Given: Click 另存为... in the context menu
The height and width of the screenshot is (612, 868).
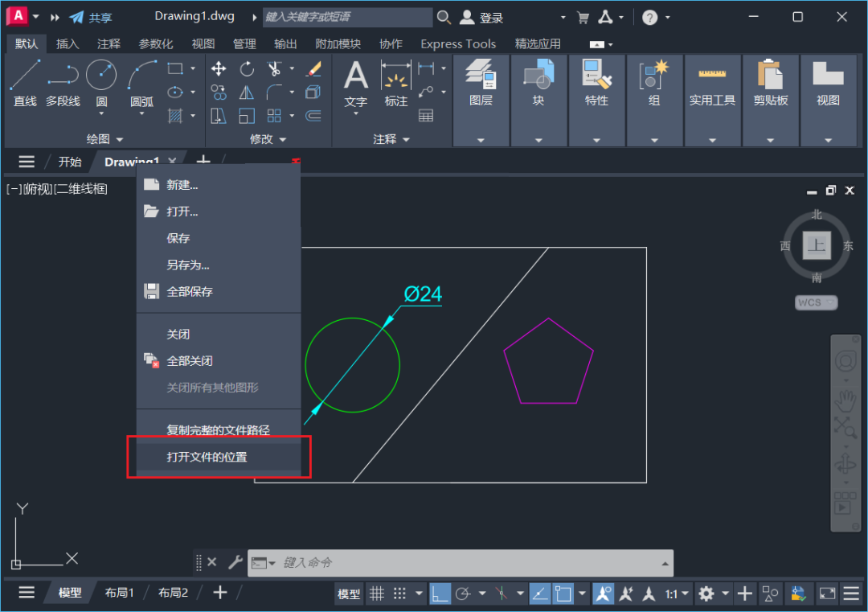Looking at the screenshot, I should [188, 265].
